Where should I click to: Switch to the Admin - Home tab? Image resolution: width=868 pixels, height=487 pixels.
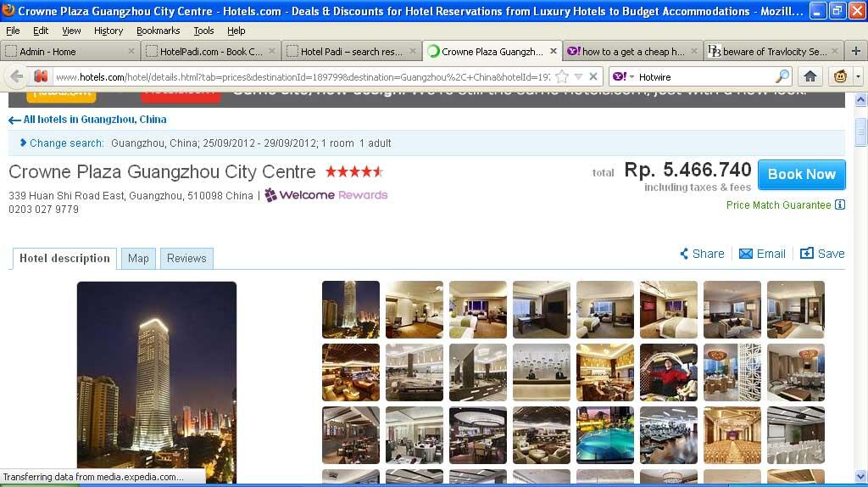pyautogui.click(x=70, y=51)
